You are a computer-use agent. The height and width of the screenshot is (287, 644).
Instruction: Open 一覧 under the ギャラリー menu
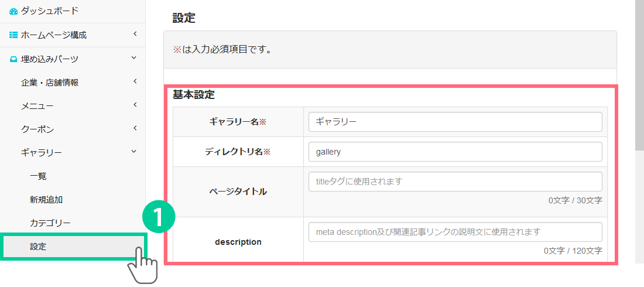tap(38, 176)
